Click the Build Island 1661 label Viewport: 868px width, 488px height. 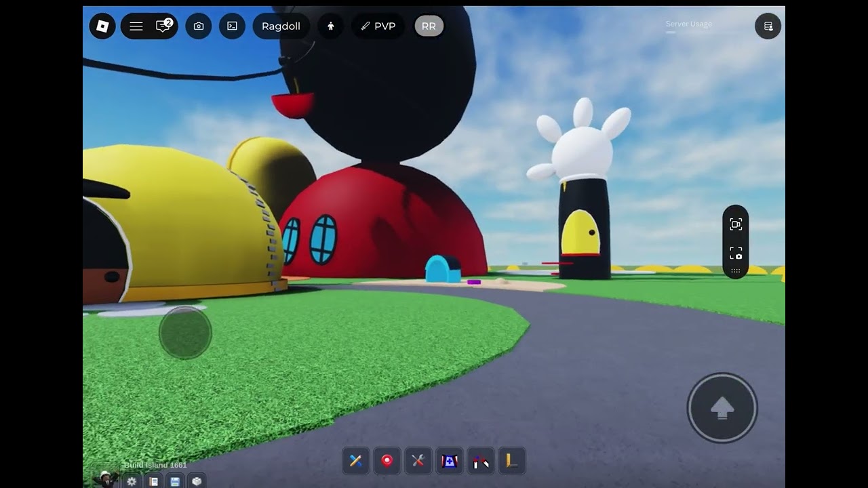click(155, 465)
